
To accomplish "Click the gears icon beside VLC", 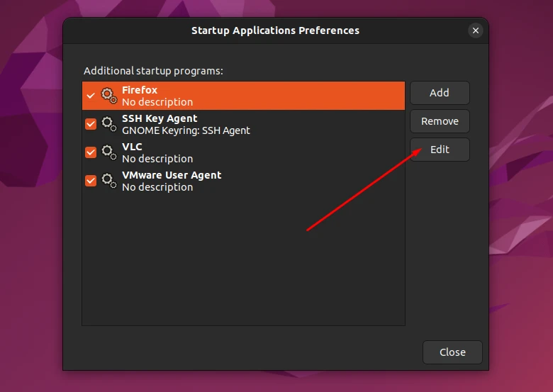I will (x=108, y=152).
